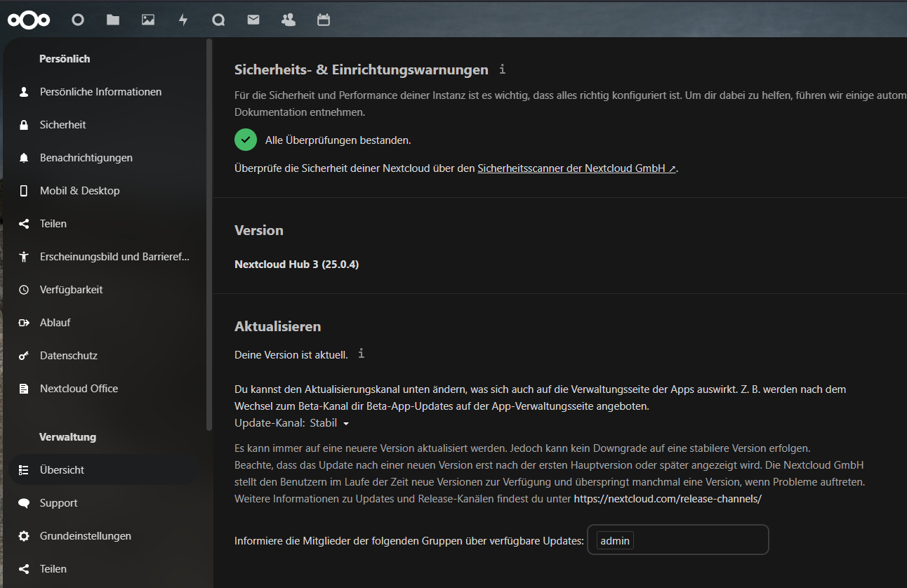Open the Dashboard circle icon
Screen dimensions: 907x588
pos(78,20)
